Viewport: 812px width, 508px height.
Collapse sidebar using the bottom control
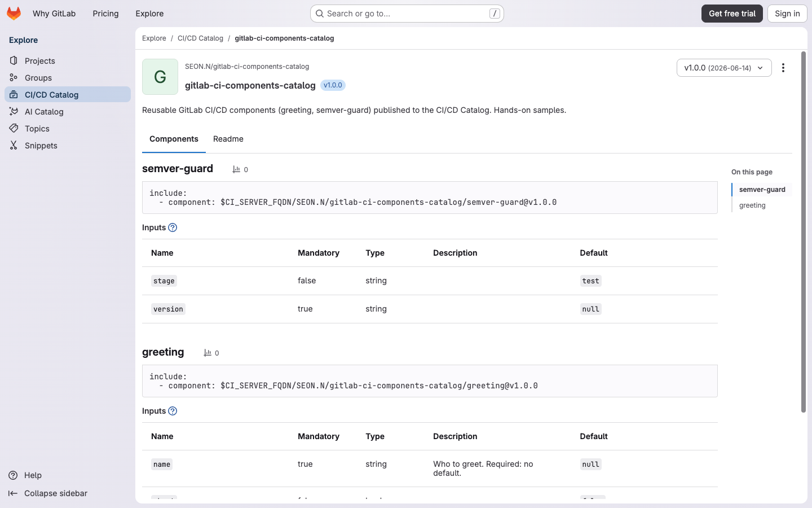click(48, 493)
